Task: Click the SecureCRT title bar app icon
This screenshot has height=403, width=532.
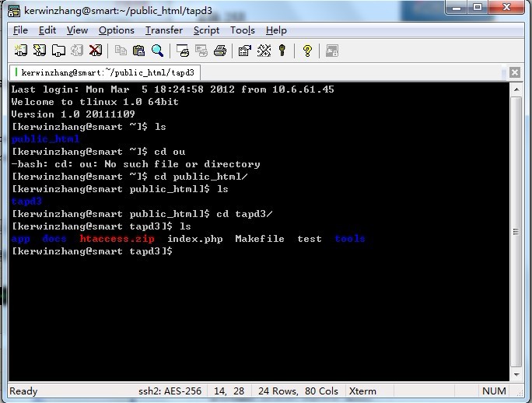Action: (14, 11)
